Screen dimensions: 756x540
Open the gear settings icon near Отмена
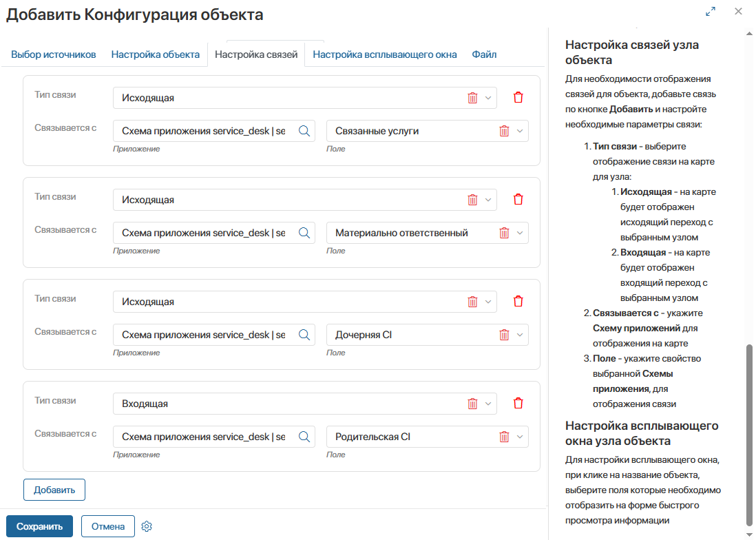(146, 527)
